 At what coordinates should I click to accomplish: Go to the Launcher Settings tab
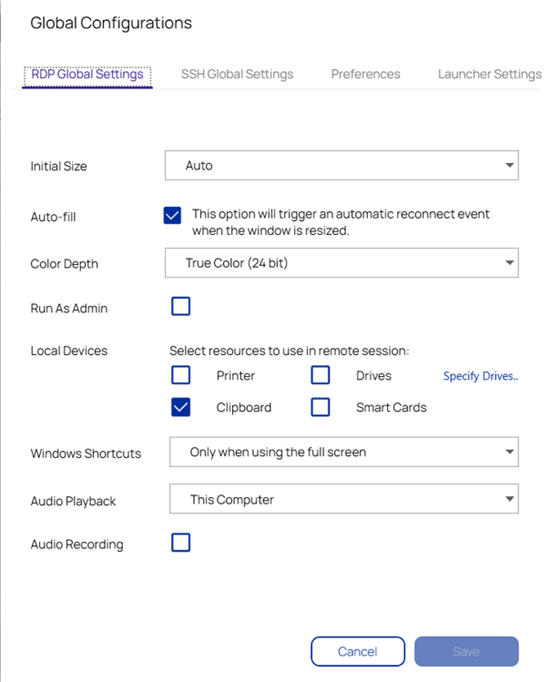click(490, 74)
